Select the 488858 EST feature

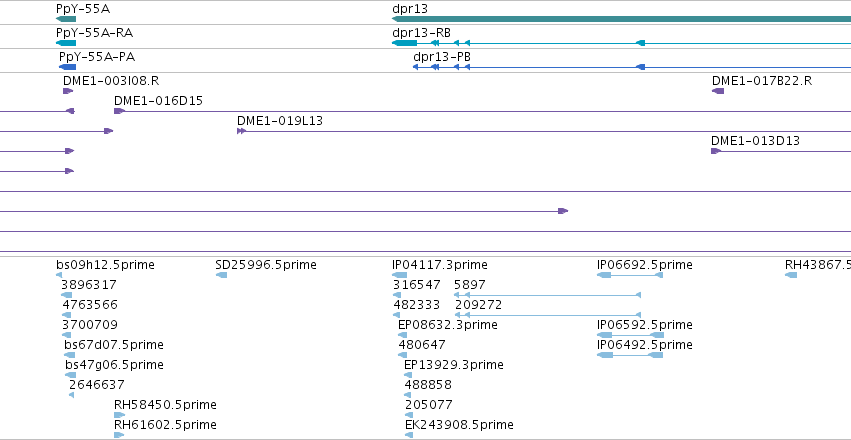[409, 395]
